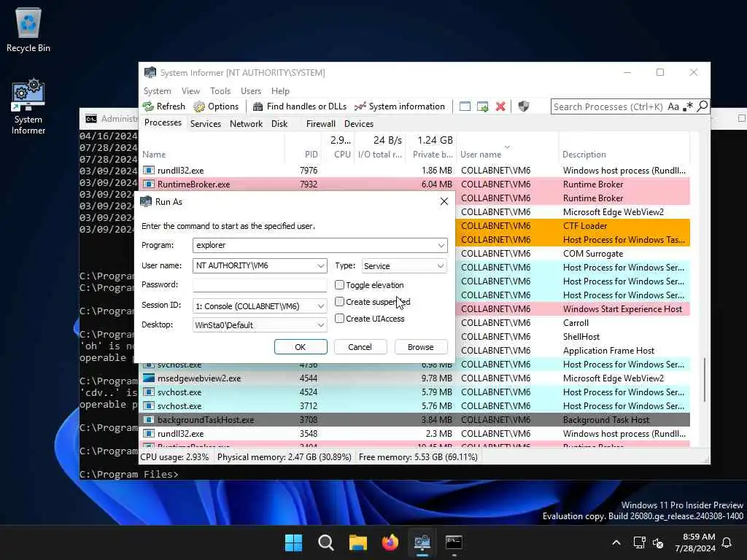Switch to the Services tab

[x=205, y=124]
